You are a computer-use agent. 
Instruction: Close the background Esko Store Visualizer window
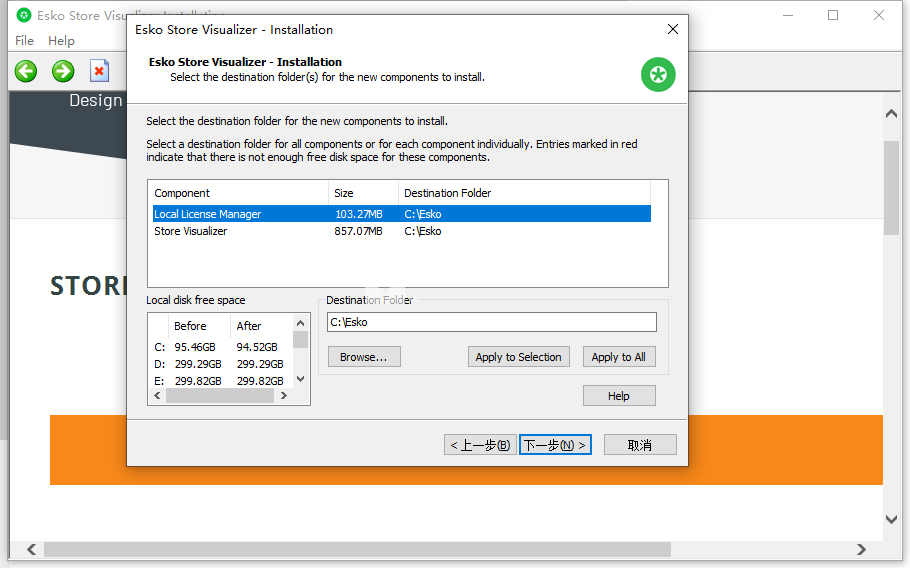[879, 15]
